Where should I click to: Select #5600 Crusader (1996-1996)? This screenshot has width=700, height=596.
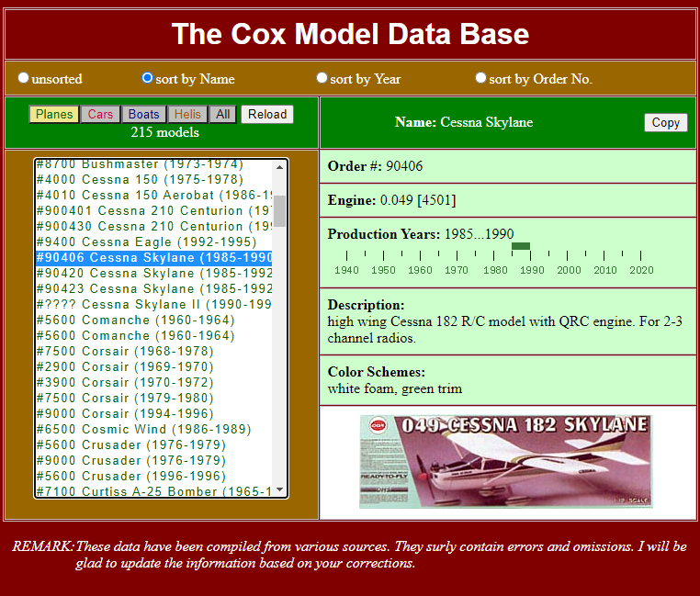(154, 477)
